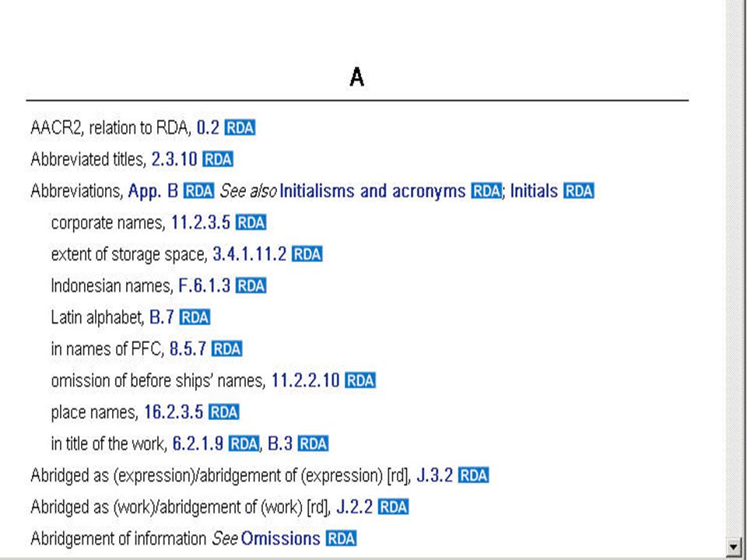Image resolution: width=747 pixels, height=560 pixels.
Task: Click RDA badge on corporate names row
Action: pyautogui.click(x=251, y=222)
